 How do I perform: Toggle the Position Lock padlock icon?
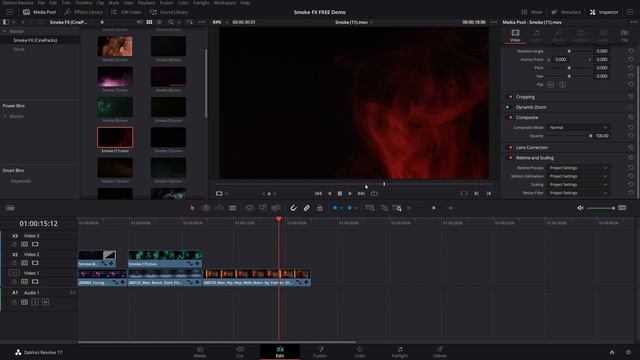tap(320, 208)
